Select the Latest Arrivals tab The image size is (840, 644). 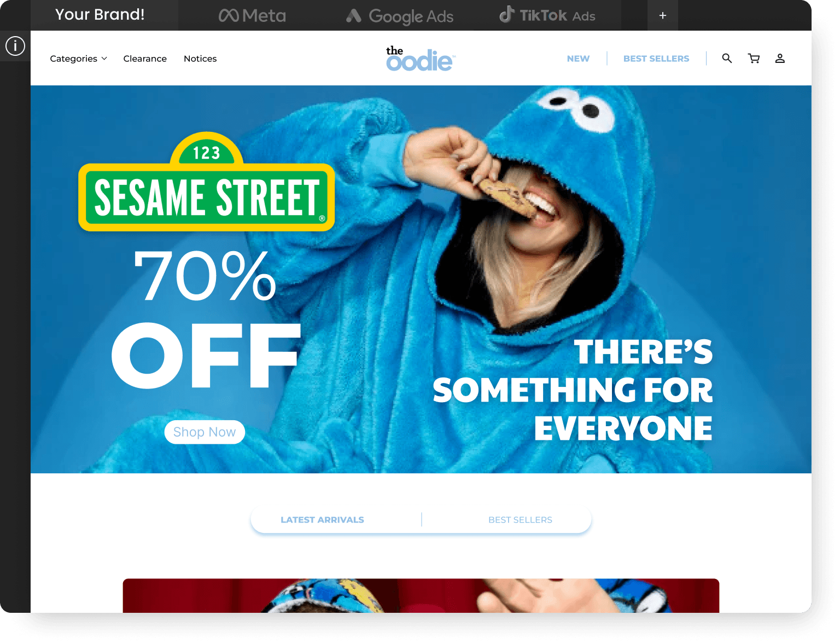tap(322, 520)
